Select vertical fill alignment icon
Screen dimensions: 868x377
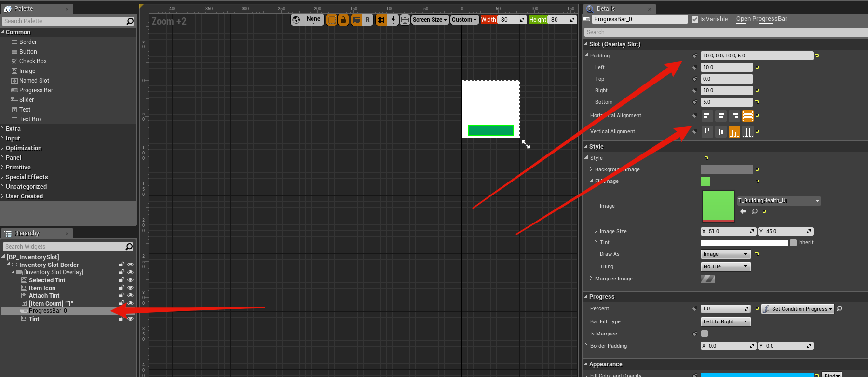click(747, 131)
